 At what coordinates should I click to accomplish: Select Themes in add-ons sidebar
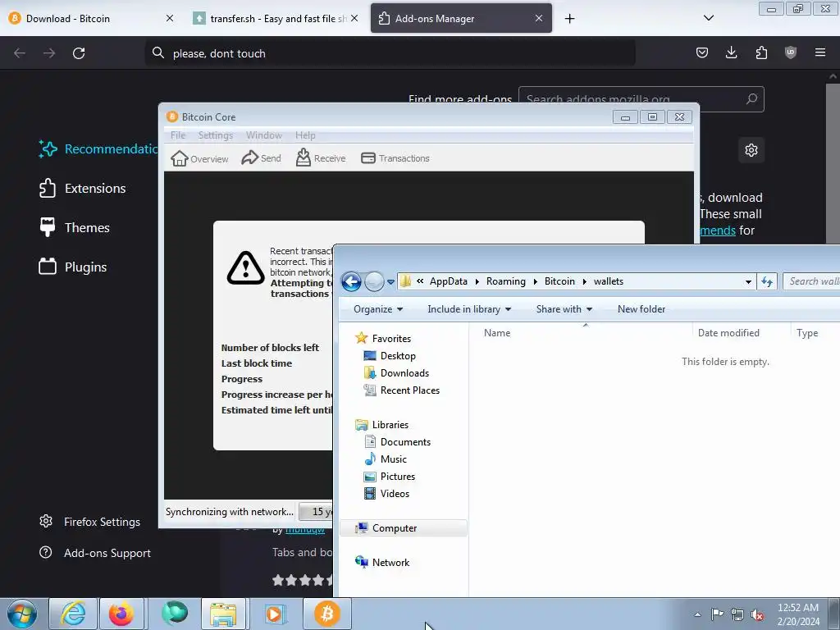[x=75, y=228]
